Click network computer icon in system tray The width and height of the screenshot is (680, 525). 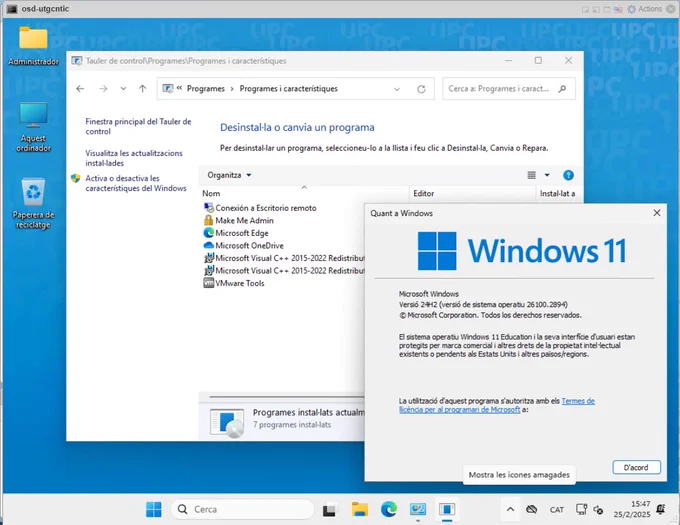coord(581,509)
